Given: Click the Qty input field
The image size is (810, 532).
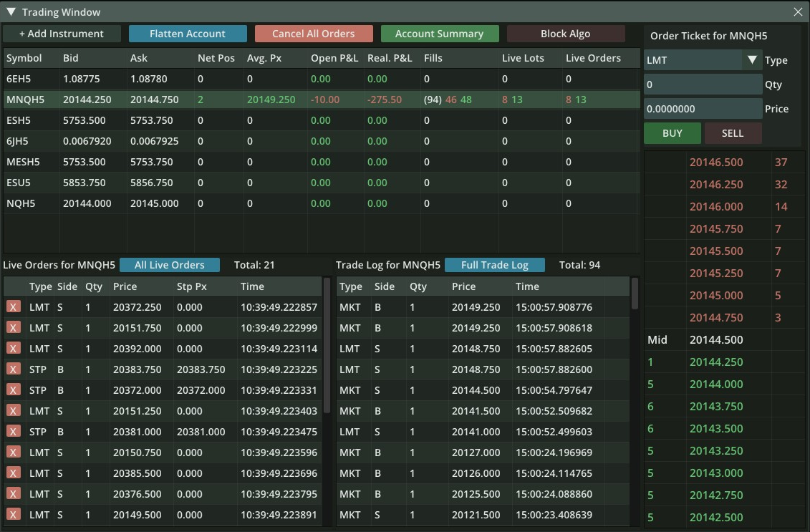Looking at the screenshot, I should tap(703, 84).
